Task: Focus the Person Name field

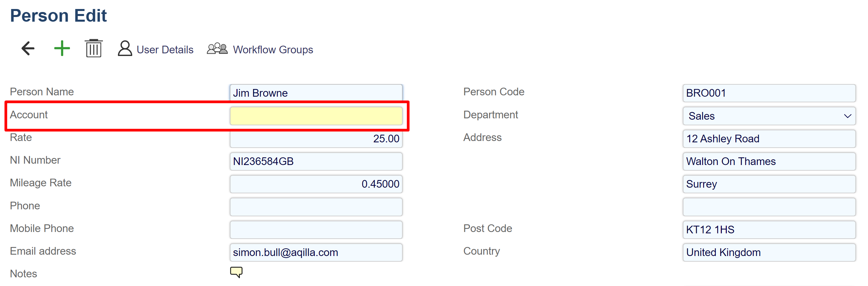Action: (316, 93)
